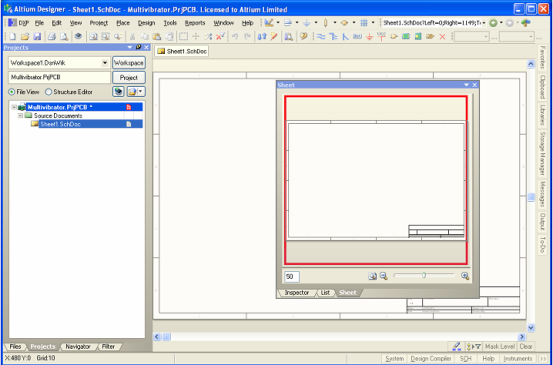Select the File View radio button
The height and width of the screenshot is (365, 553).
pos(12,92)
